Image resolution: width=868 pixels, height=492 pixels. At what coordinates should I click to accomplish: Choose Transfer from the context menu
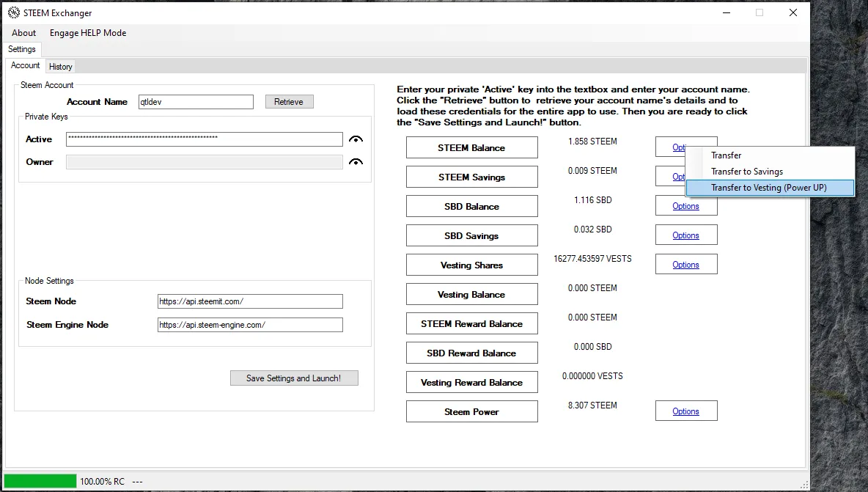[x=770, y=155]
